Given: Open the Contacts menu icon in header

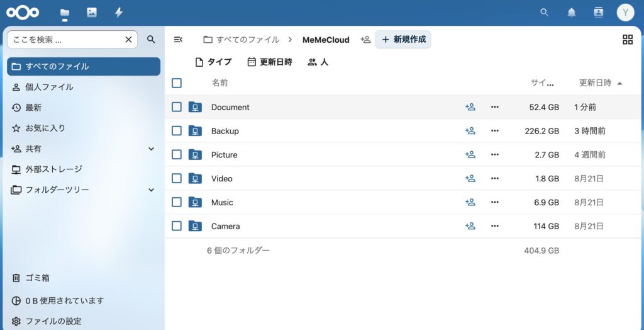Looking at the screenshot, I should click(x=598, y=13).
